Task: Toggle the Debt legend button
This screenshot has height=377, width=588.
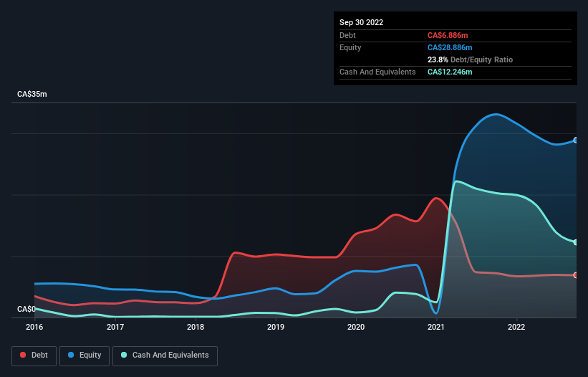Action: coord(34,355)
